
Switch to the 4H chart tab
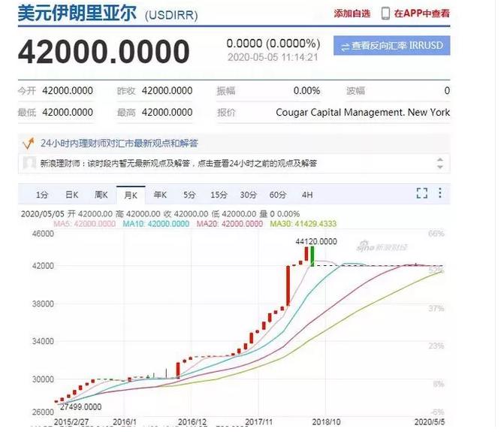(307, 195)
